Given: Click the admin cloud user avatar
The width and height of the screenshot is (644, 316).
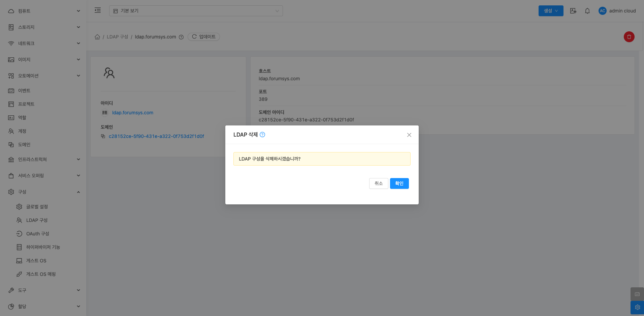Looking at the screenshot, I should click(602, 11).
